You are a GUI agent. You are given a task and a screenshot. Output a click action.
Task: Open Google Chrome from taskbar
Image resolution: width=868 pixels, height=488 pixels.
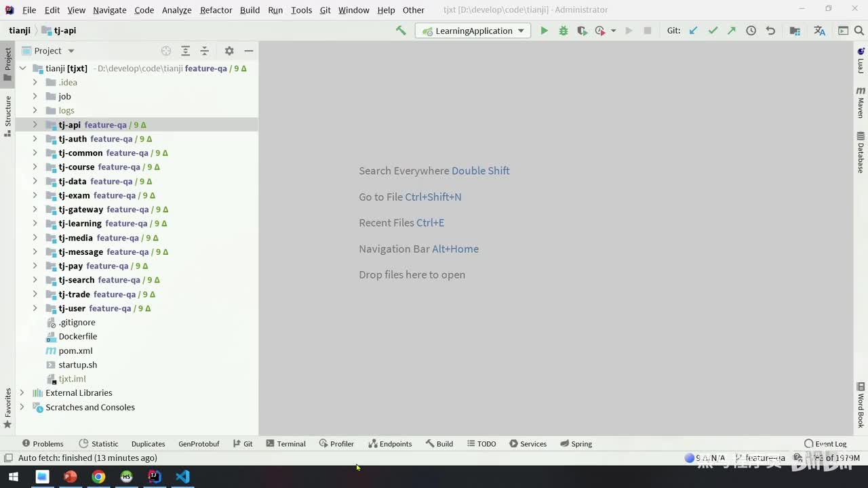pos(98,476)
